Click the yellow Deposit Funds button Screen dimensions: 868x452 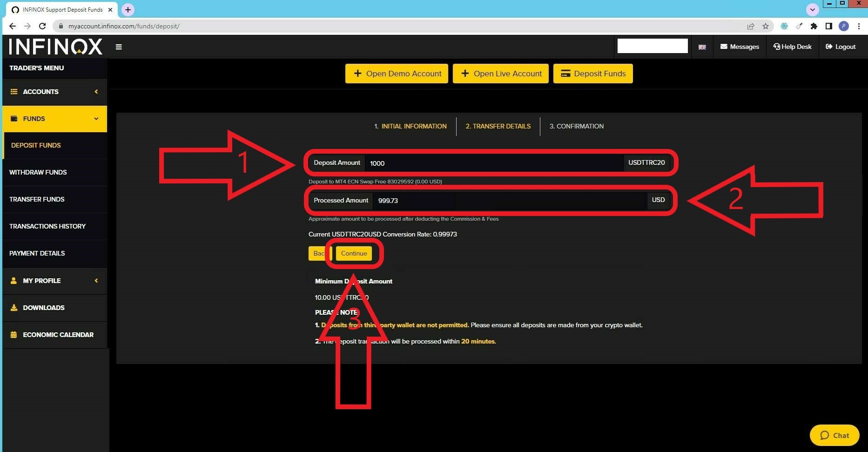(x=593, y=74)
